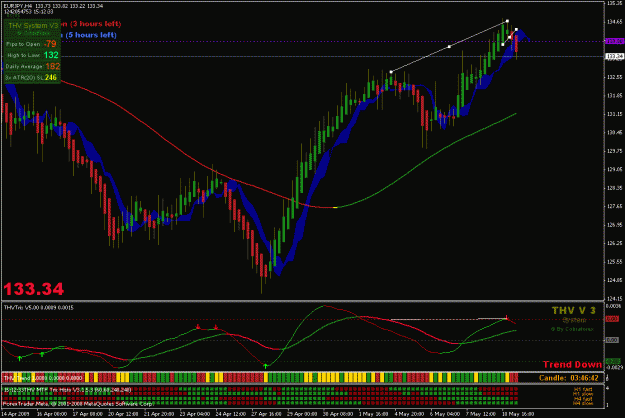Click the green up arrow near 27 Apr

[x=265, y=366]
